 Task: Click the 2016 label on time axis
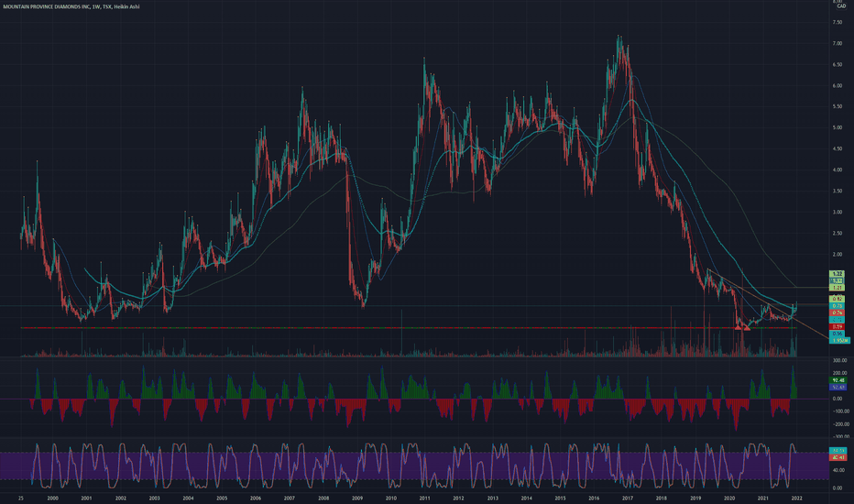(594, 498)
